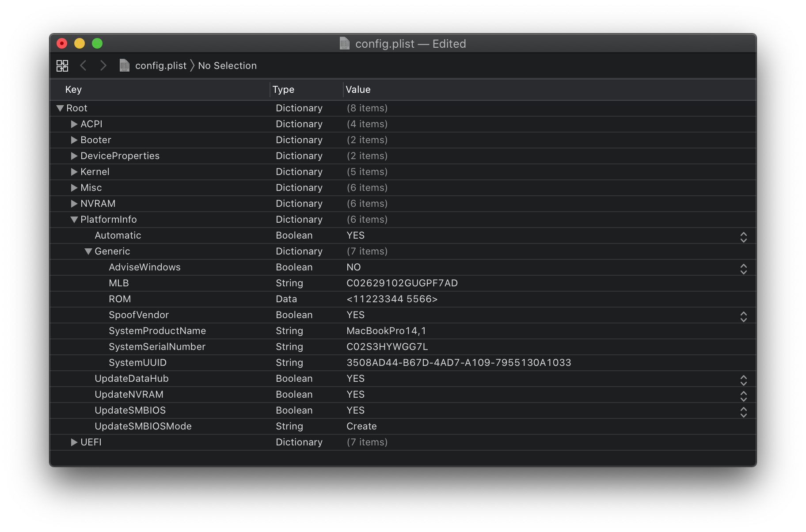Toggle the Automatic boolean value stepper
The height and width of the screenshot is (532, 806).
(743, 237)
